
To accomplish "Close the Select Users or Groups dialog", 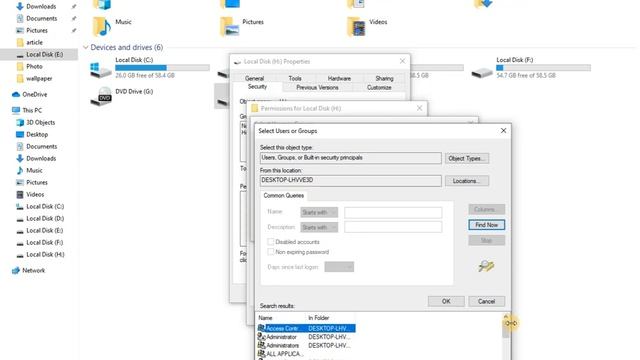I will (x=503, y=131).
